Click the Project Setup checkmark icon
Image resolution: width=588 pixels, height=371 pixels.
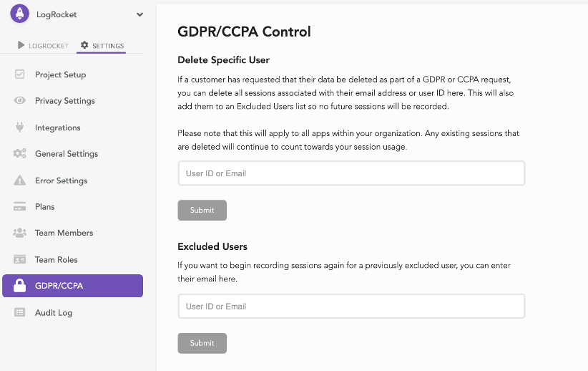tap(20, 74)
